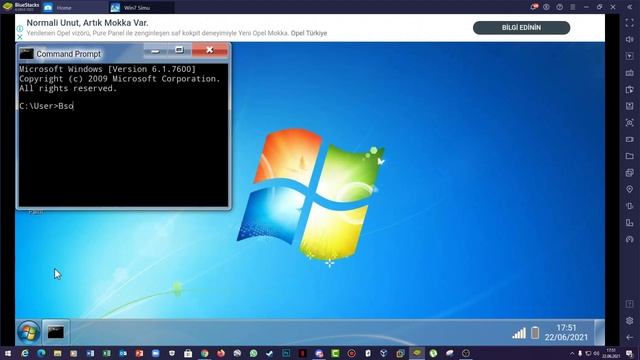Open Camtasia from the taskbar
Image resolution: width=640 pixels, height=360 pixels.
click(x=335, y=353)
